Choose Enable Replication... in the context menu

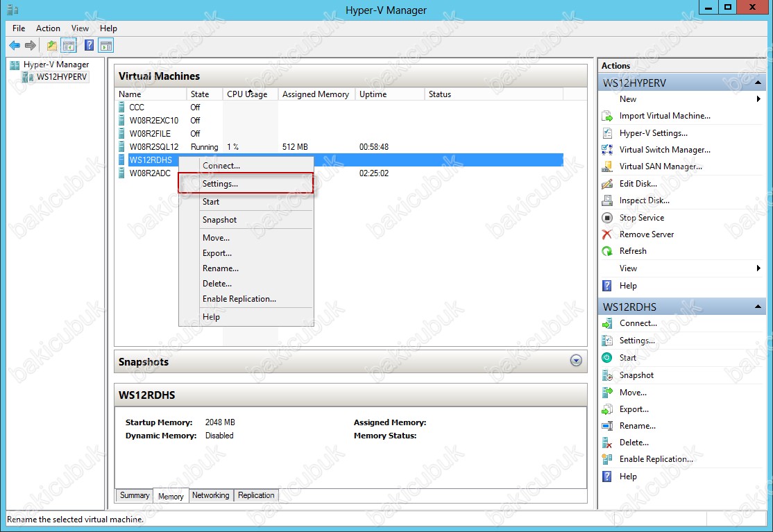tap(246, 299)
